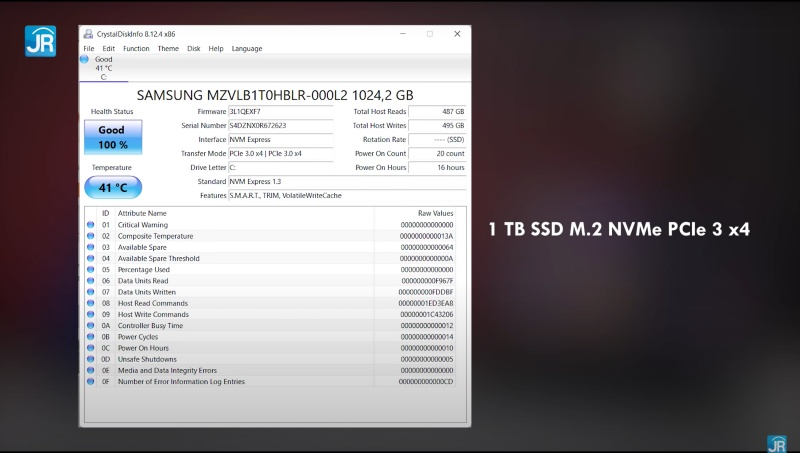Open the Function menu
The image size is (800, 453).
[x=136, y=48]
